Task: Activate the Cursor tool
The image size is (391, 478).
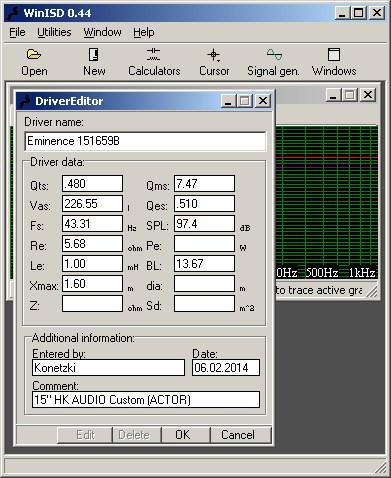Action: pyautogui.click(x=214, y=62)
